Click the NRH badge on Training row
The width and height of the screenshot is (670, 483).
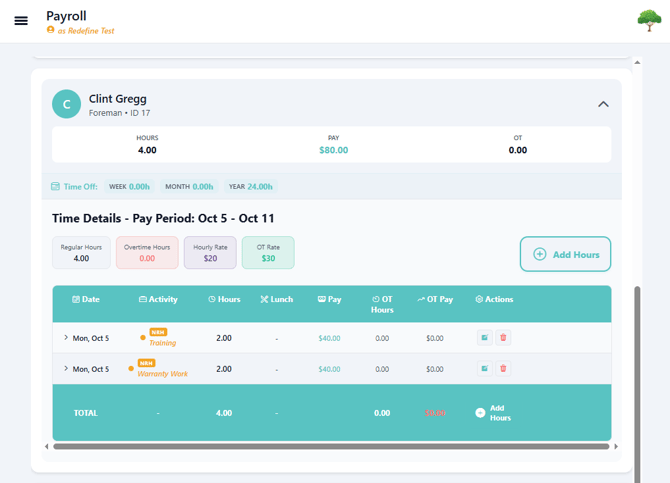(158, 332)
